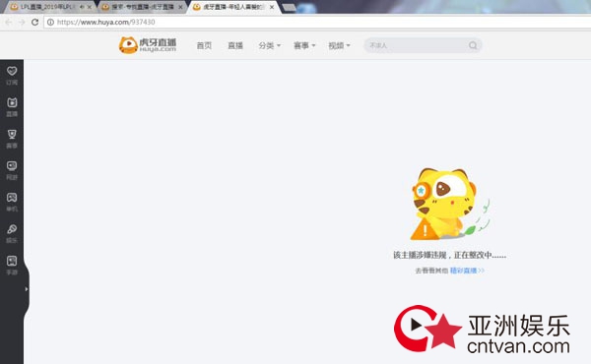Close the second browser tab

pos(180,7)
